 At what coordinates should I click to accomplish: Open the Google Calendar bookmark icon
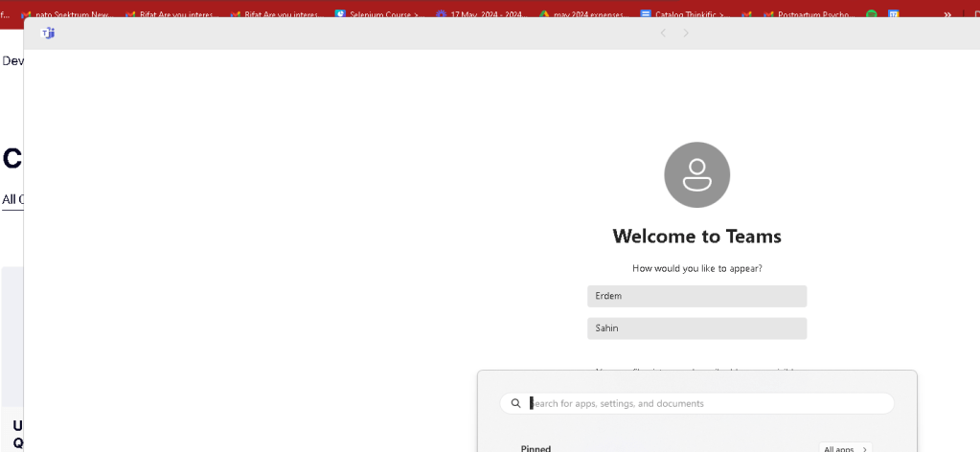pos(895,13)
